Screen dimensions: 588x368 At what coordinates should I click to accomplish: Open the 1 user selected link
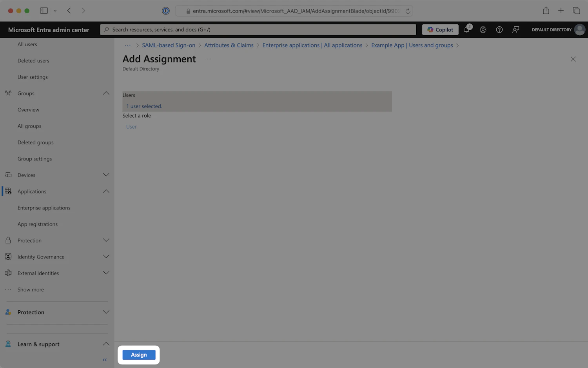click(x=144, y=106)
